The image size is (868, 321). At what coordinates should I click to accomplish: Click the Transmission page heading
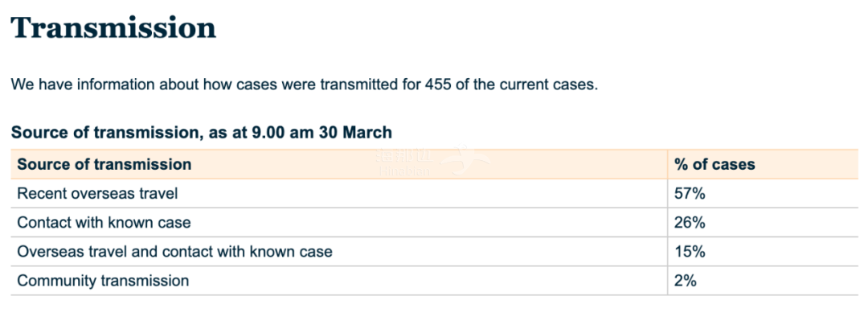point(113,27)
